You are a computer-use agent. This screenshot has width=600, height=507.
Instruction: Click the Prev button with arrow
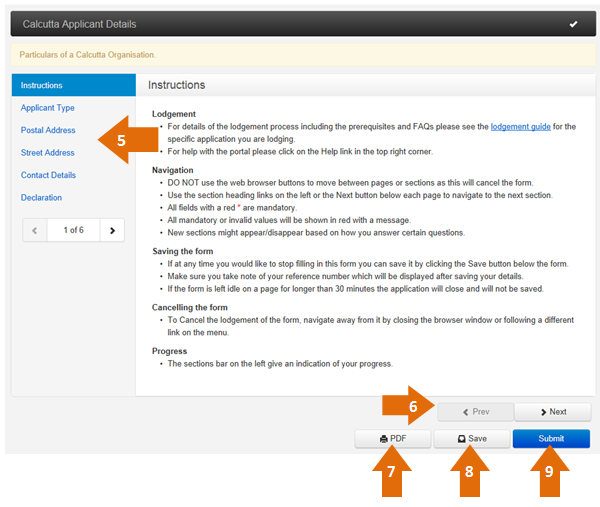coord(476,412)
